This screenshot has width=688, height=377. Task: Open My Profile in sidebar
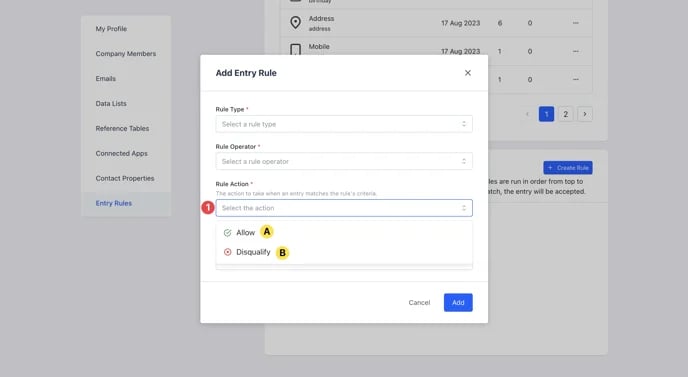point(111,29)
